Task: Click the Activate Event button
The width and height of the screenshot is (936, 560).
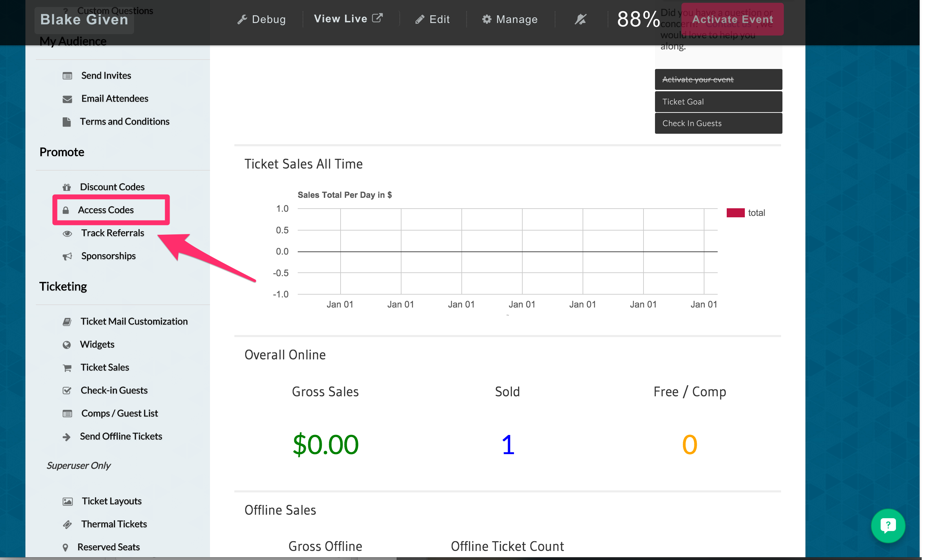Action: 732,19
